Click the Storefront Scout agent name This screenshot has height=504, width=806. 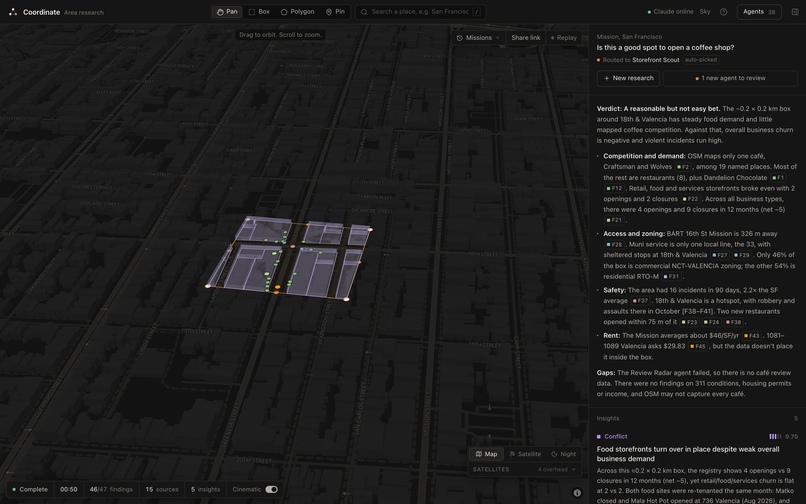[x=655, y=60]
